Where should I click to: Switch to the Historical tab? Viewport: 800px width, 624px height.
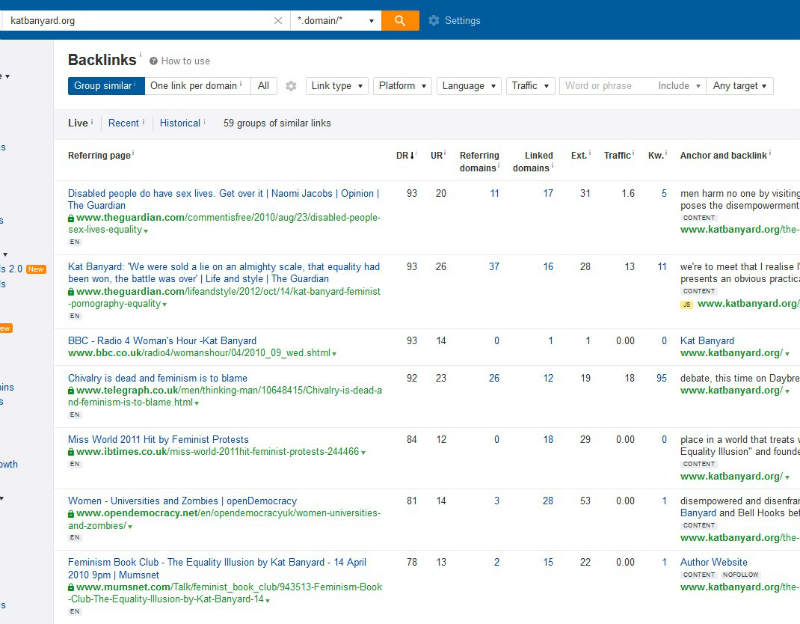(180, 123)
